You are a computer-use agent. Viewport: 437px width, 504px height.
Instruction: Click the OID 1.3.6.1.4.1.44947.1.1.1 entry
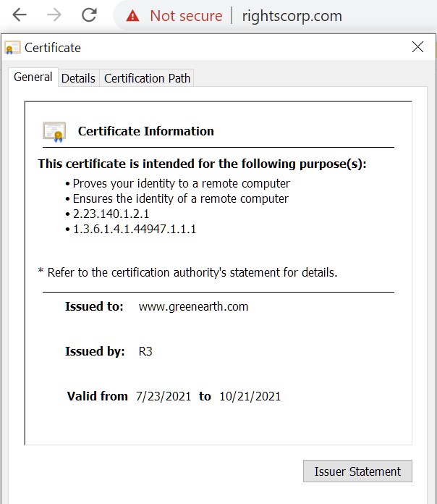click(135, 229)
